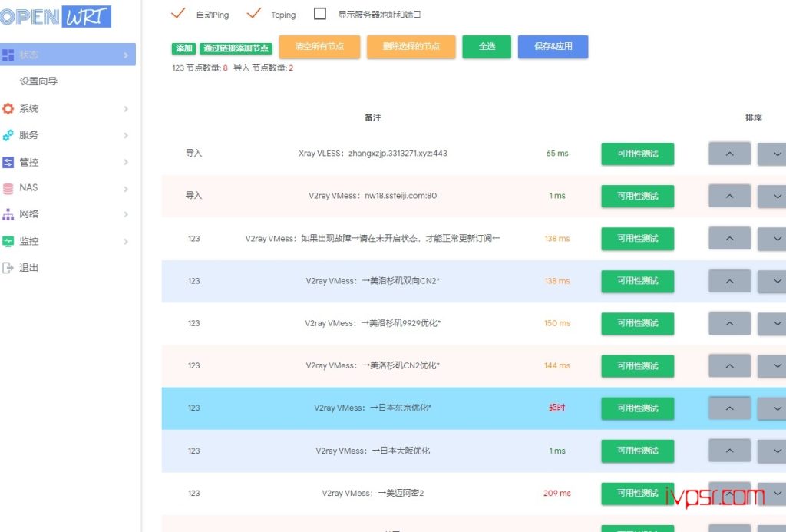This screenshot has height=532, width=786.
Task: Move 日本大阪优化 node up
Action: (x=729, y=451)
